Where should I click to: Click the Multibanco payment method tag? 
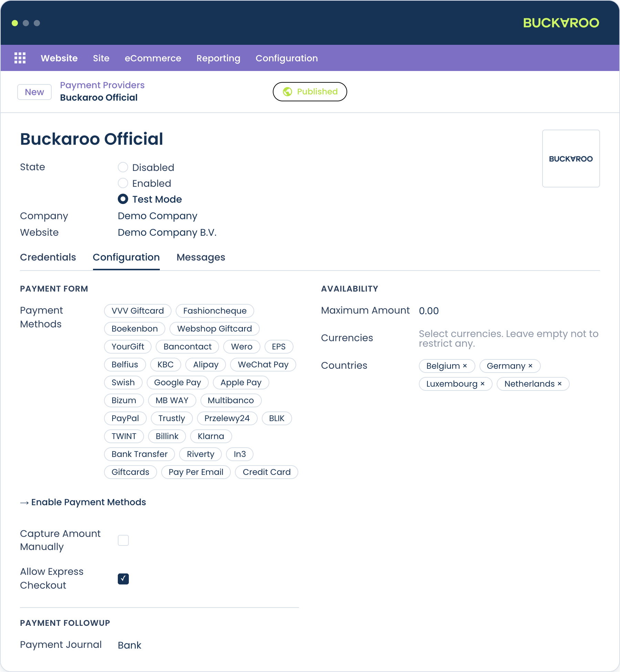(x=231, y=400)
